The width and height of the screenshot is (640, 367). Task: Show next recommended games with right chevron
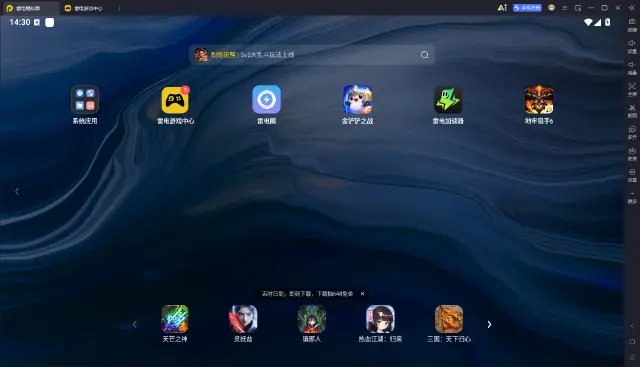pos(489,325)
